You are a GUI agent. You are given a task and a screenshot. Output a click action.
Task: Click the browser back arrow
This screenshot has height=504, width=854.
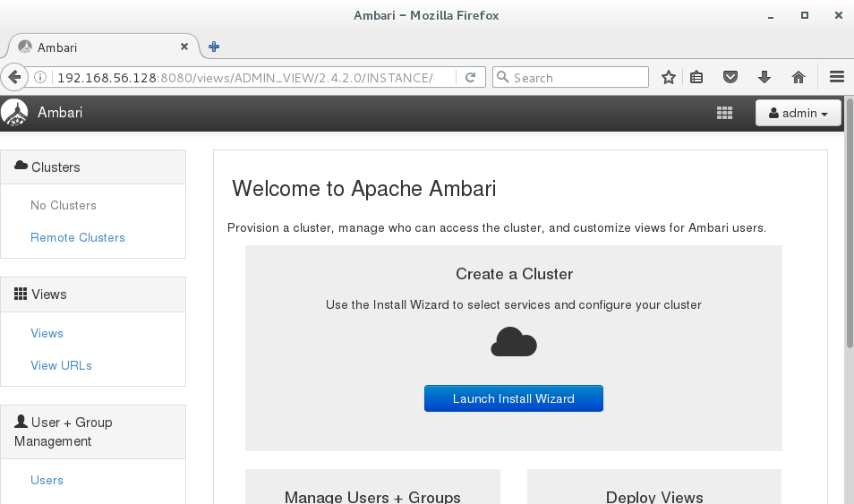point(13,78)
